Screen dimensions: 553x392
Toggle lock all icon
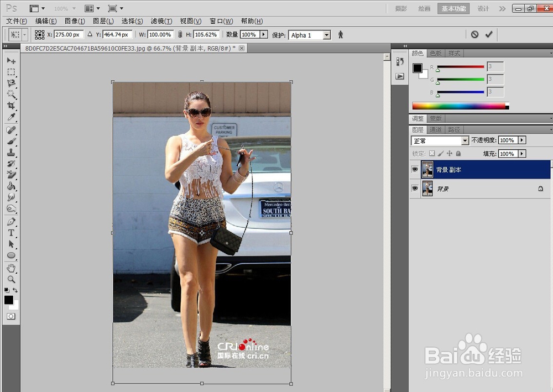[458, 153]
